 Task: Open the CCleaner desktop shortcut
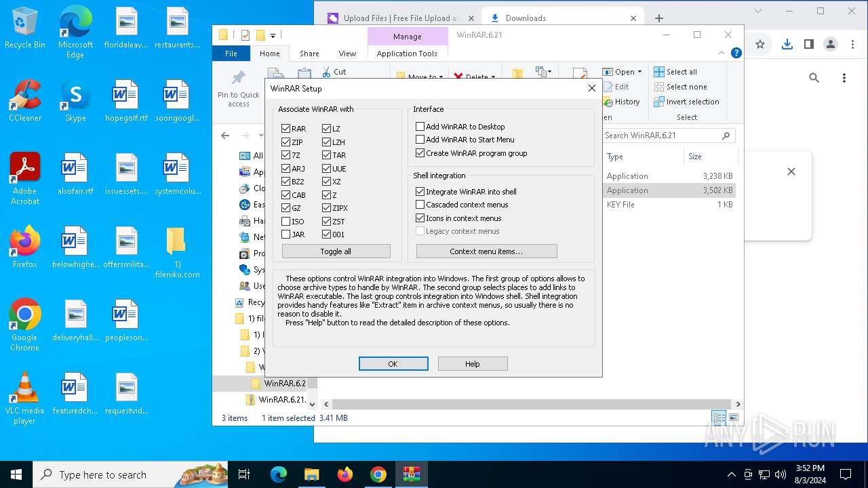(x=24, y=101)
